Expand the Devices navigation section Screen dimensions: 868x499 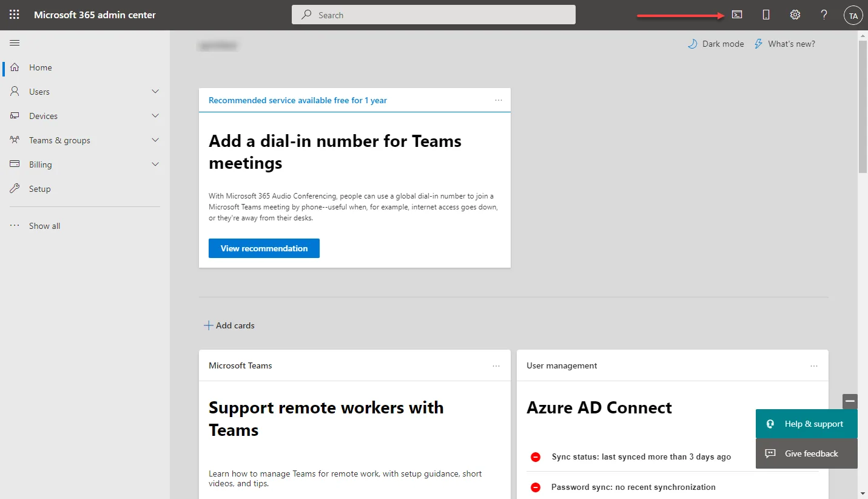coord(155,116)
